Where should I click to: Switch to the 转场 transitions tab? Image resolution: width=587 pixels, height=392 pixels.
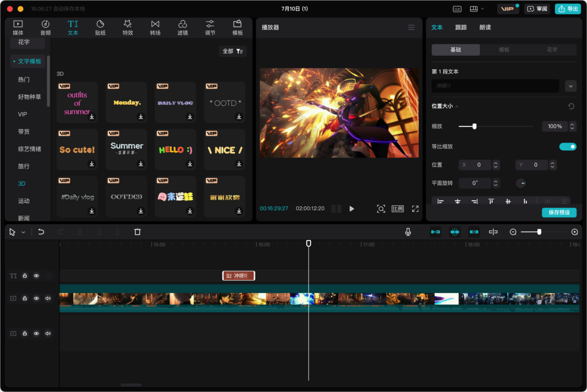tap(155, 27)
